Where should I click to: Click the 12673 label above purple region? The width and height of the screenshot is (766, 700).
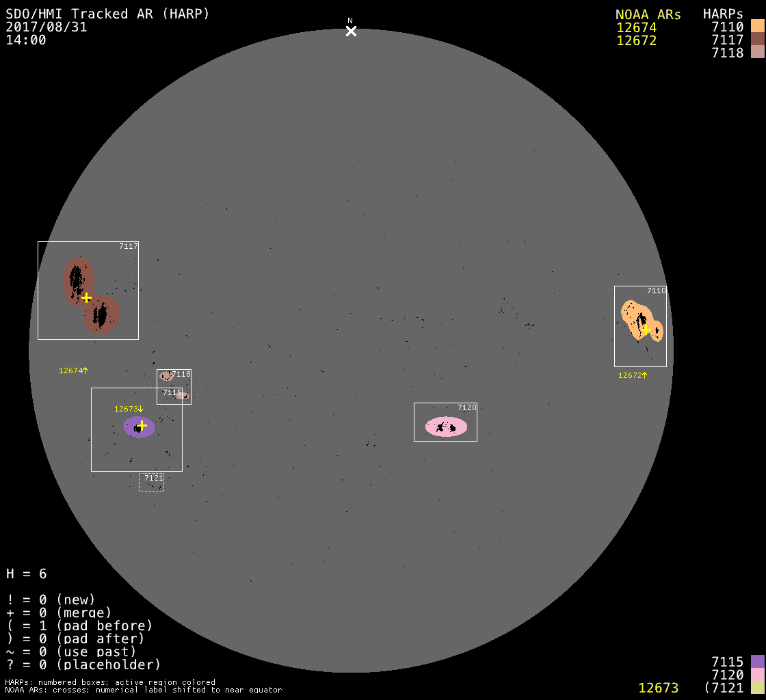[128, 409]
